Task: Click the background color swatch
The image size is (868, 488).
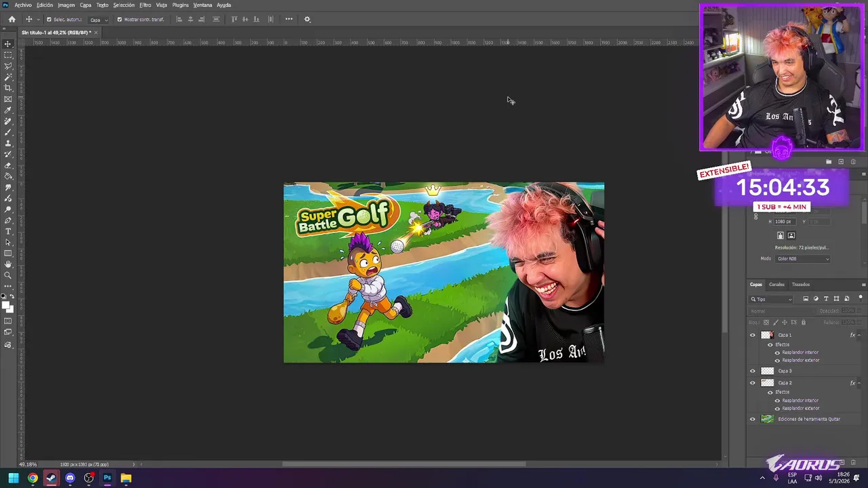Action: [11, 310]
